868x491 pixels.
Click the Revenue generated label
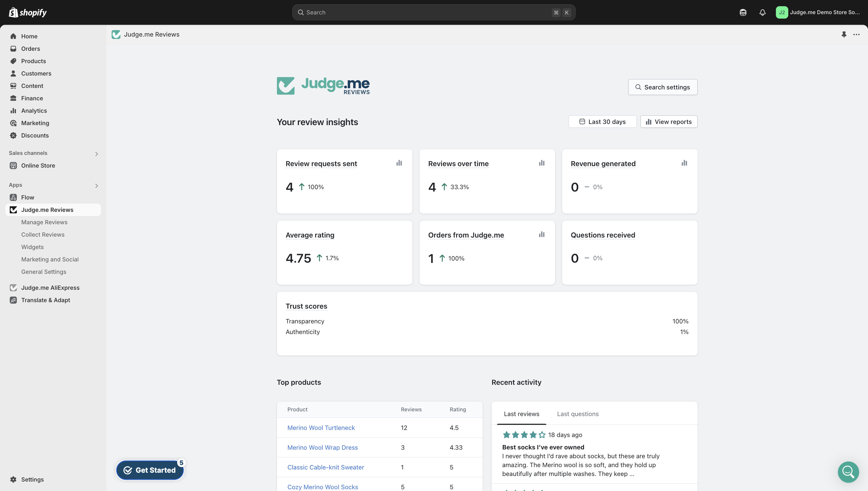click(603, 163)
